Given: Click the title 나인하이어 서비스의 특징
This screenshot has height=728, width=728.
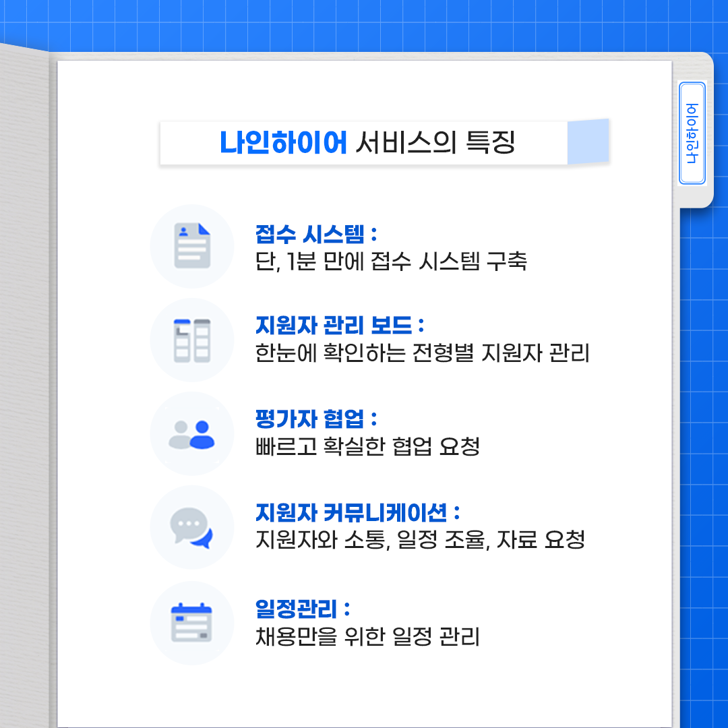Looking at the screenshot, I should [x=367, y=142].
